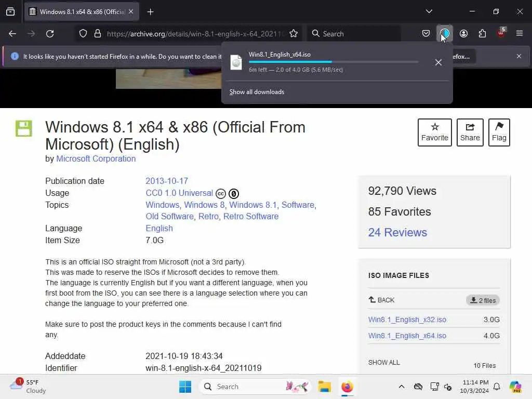
Task: Save page to Pocket icon
Action: (x=426, y=34)
